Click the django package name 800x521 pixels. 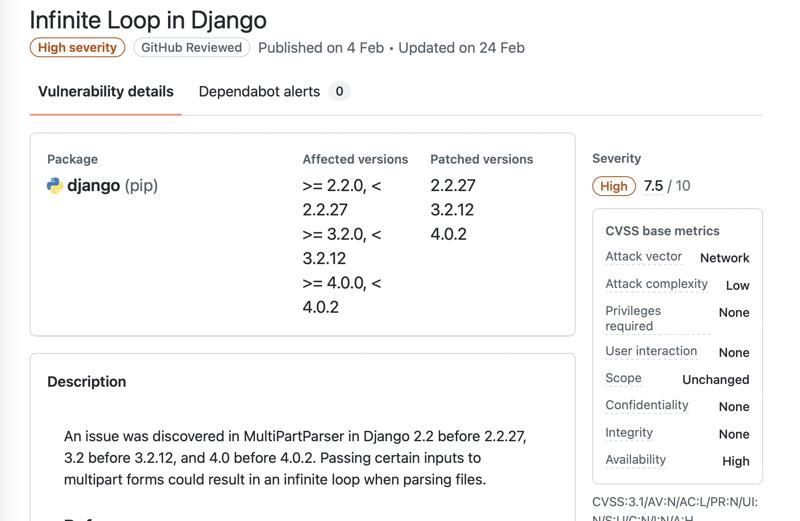[94, 186]
